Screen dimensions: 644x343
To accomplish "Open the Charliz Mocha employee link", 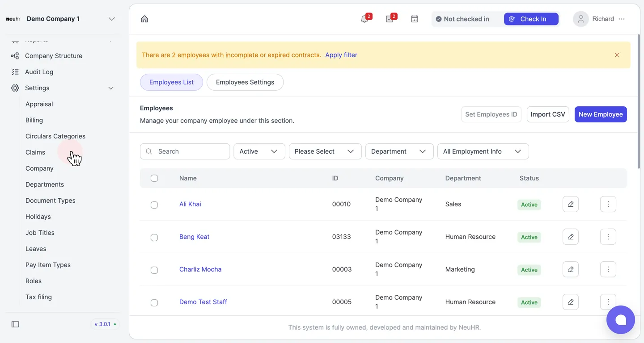I will 200,269.
